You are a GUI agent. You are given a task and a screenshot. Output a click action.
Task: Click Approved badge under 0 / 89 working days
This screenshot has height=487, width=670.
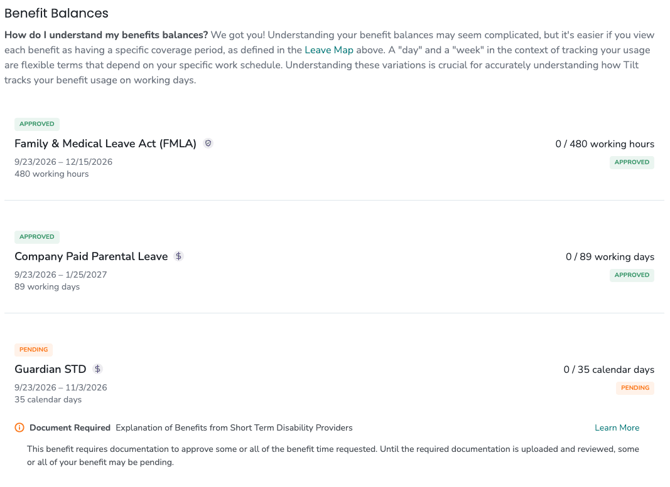632,275
